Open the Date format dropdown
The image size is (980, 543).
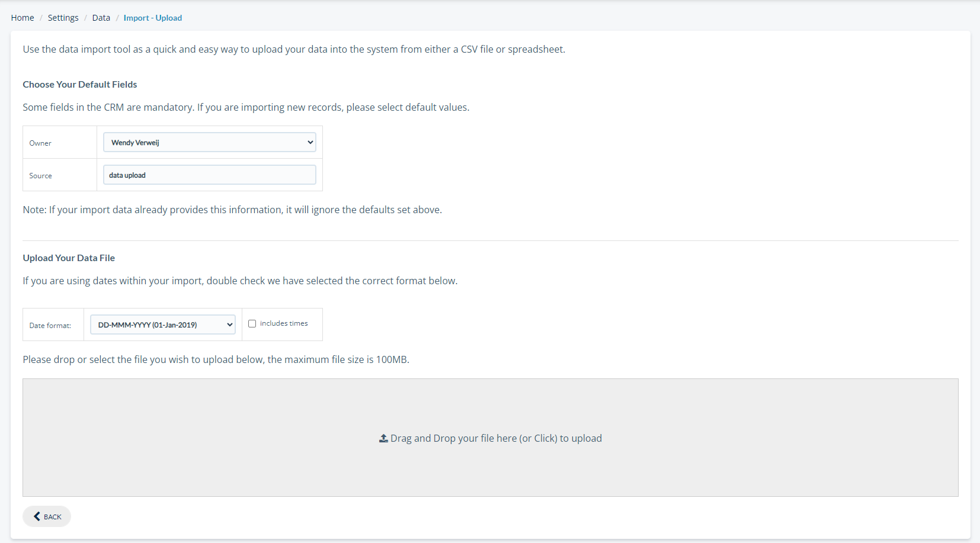pyautogui.click(x=163, y=324)
